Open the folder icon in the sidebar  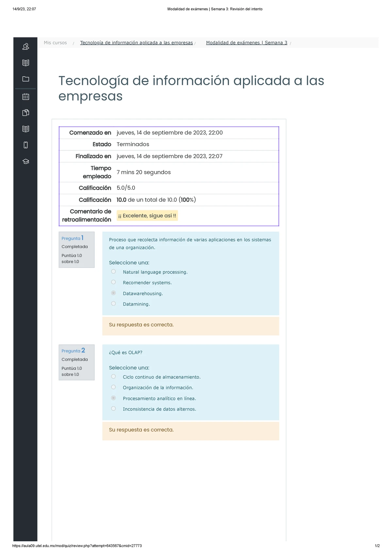(x=25, y=79)
